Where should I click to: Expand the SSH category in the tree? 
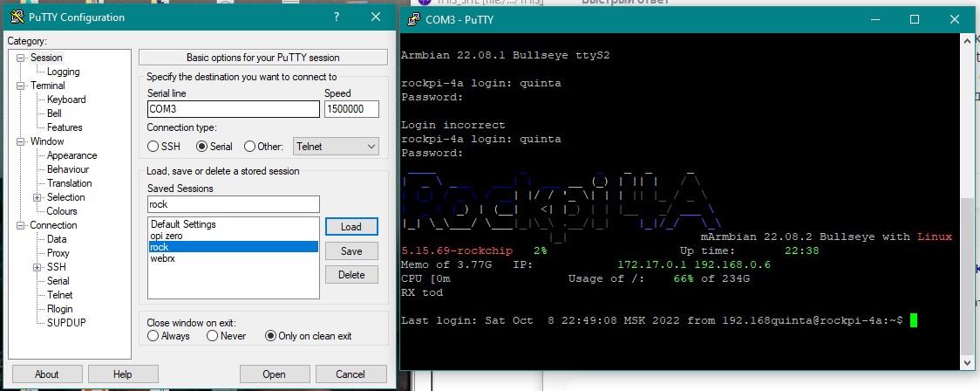(x=37, y=267)
